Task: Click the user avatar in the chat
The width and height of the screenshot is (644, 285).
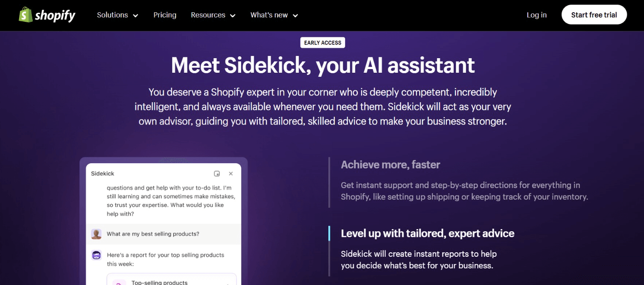Action: 96,234
